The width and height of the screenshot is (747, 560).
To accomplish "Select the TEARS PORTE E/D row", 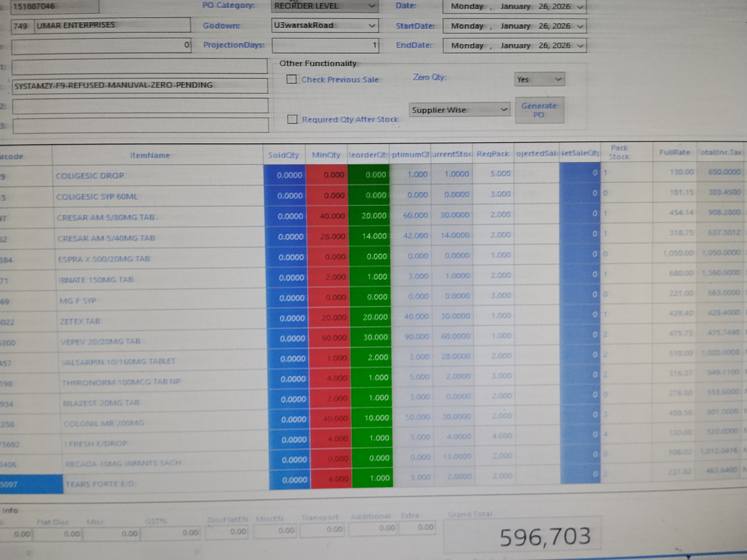I will click(x=100, y=484).
